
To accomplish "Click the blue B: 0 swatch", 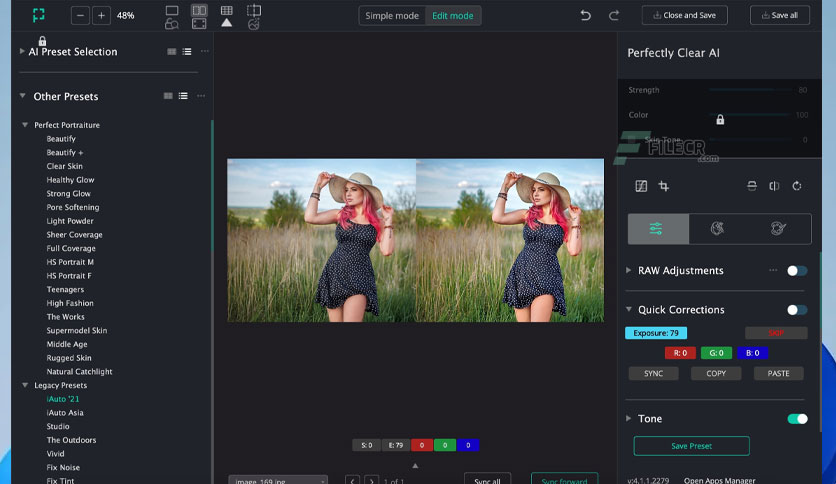I will pyautogui.click(x=752, y=353).
